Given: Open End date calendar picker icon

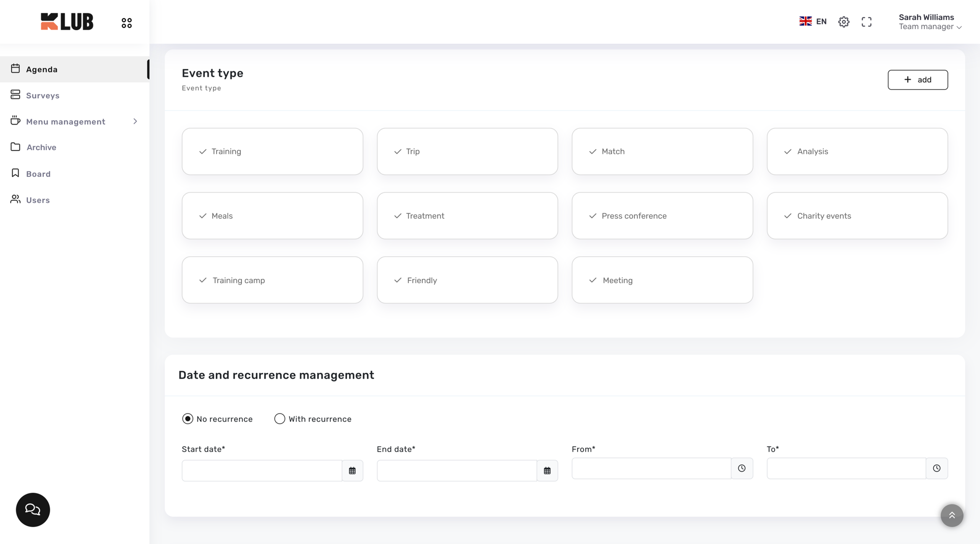Looking at the screenshot, I should 547,470.
